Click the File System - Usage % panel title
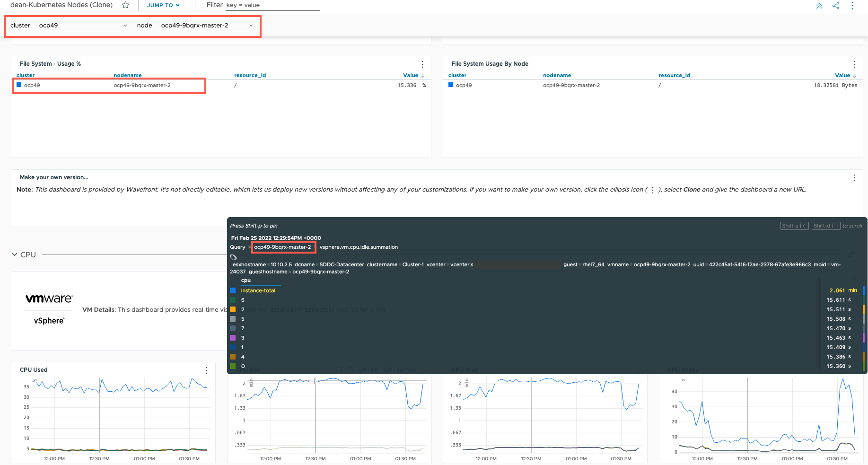This screenshot has height=465, width=868. click(50, 64)
